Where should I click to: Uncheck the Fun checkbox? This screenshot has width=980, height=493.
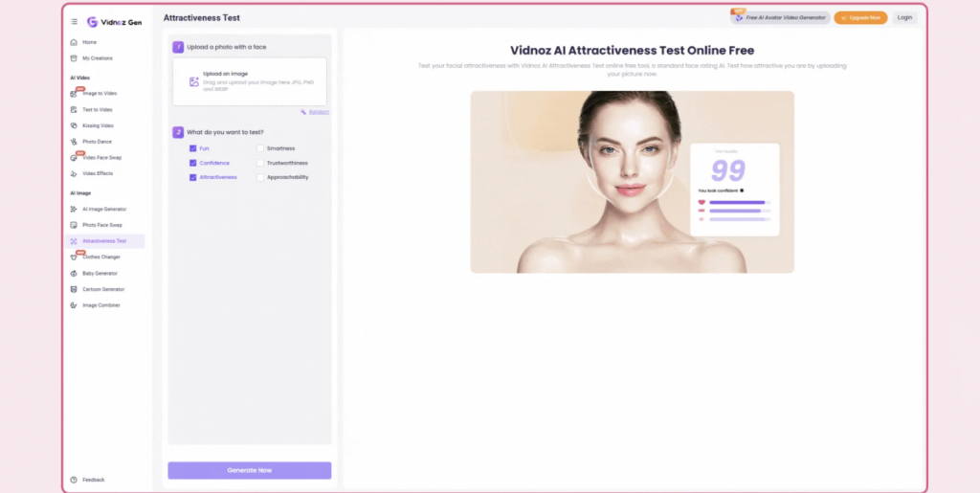click(x=193, y=148)
